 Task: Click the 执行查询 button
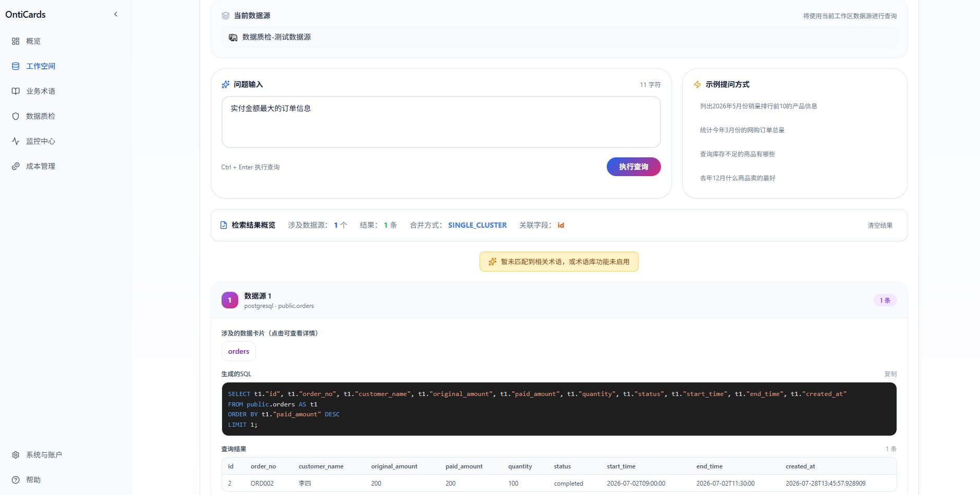[633, 167]
